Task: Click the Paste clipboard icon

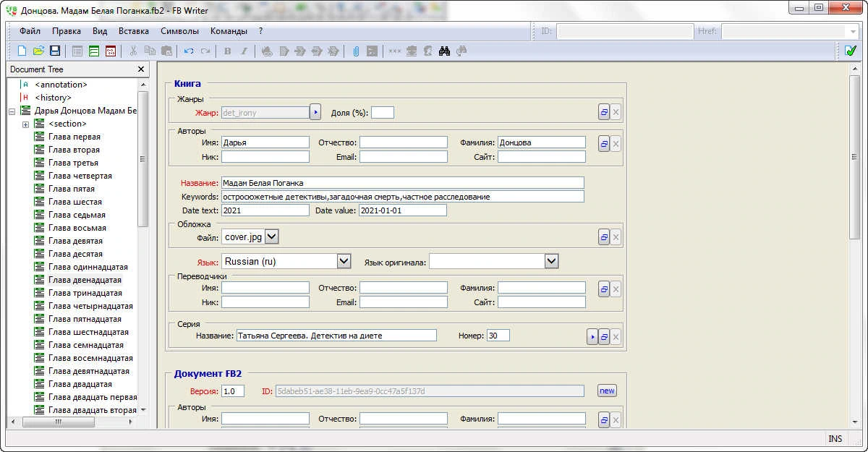Action: click(166, 51)
